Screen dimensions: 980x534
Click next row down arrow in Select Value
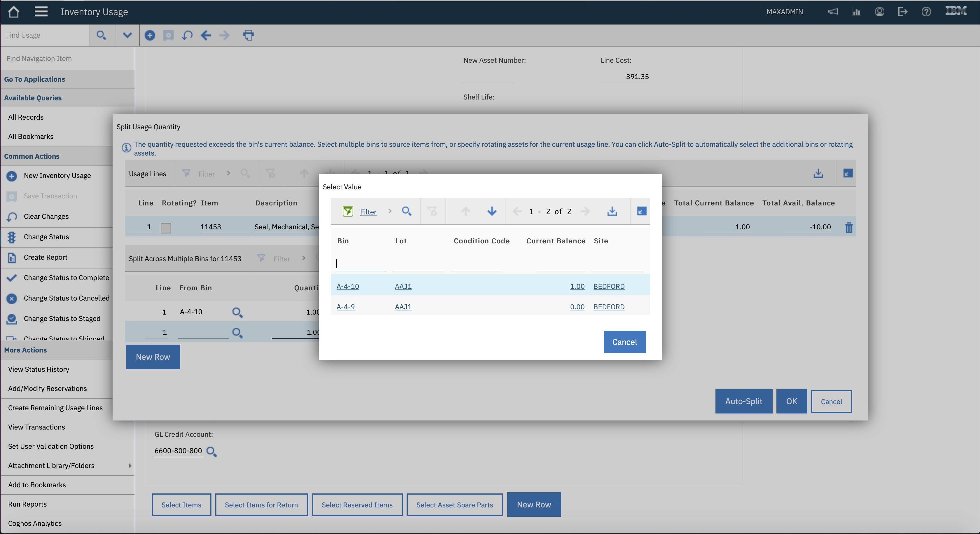click(x=491, y=211)
